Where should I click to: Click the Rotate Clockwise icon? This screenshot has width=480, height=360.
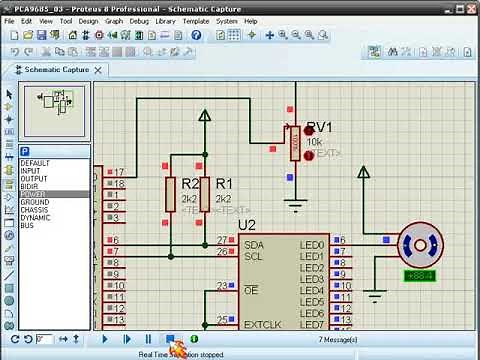(x=15, y=339)
